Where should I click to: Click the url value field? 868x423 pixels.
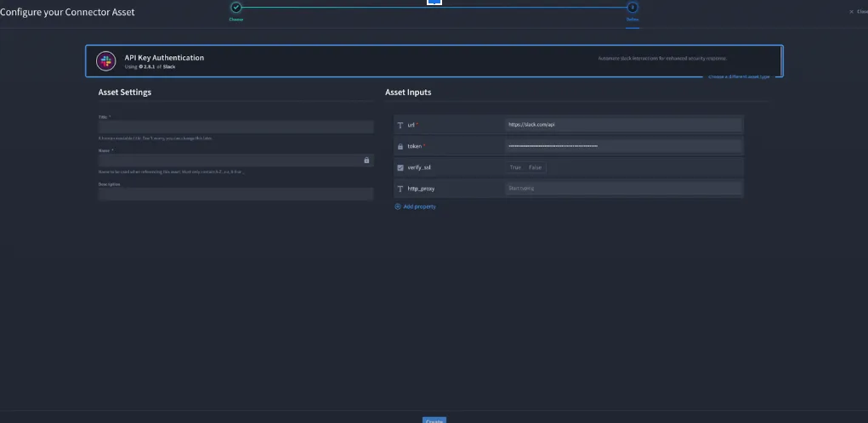pyautogui.click(x=623, y=125)
